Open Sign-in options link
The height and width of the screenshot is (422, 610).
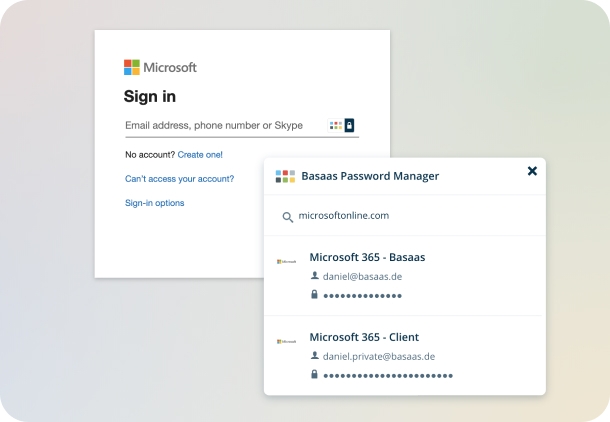click(154, 203)
